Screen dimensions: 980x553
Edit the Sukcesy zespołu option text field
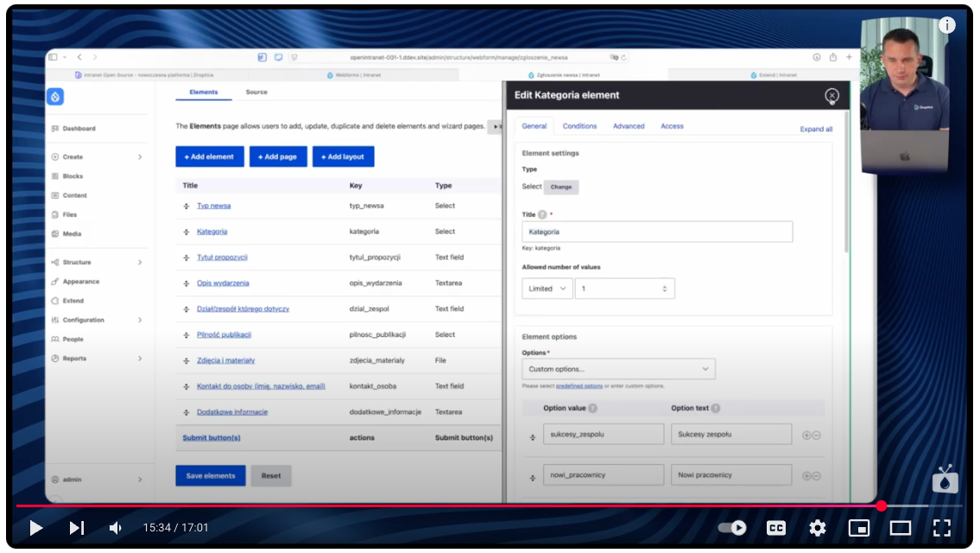731,434
